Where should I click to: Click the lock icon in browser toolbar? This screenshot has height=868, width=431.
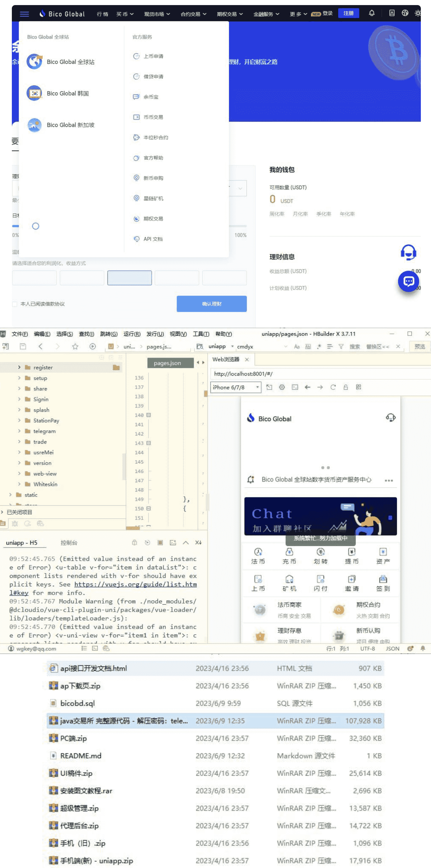click(x=346, y=387)
